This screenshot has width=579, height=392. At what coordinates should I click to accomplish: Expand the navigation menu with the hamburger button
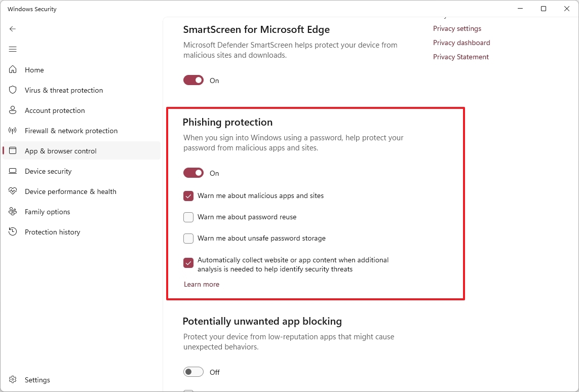tap(13, 49)
